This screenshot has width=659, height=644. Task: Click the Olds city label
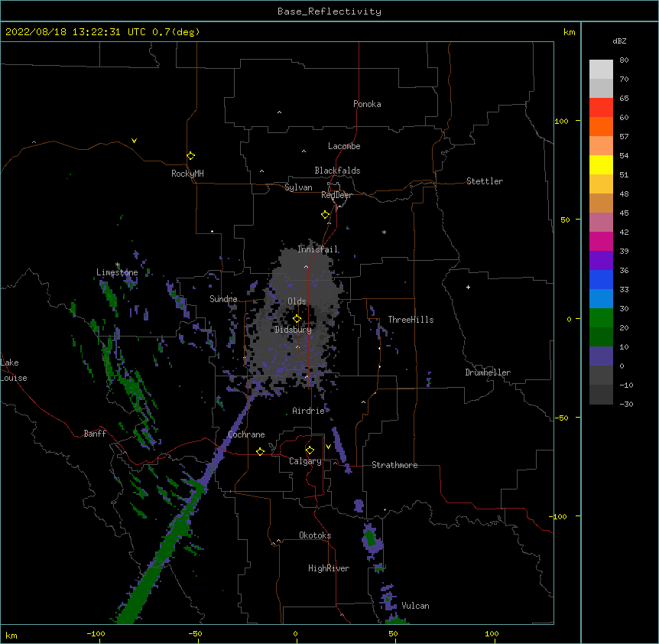(x=297, y=301)
